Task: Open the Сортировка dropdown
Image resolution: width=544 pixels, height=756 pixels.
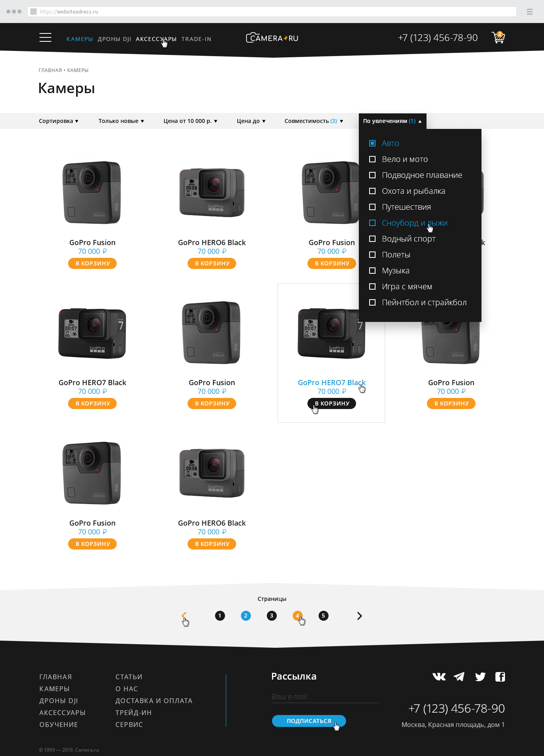Action: (59, 121)
